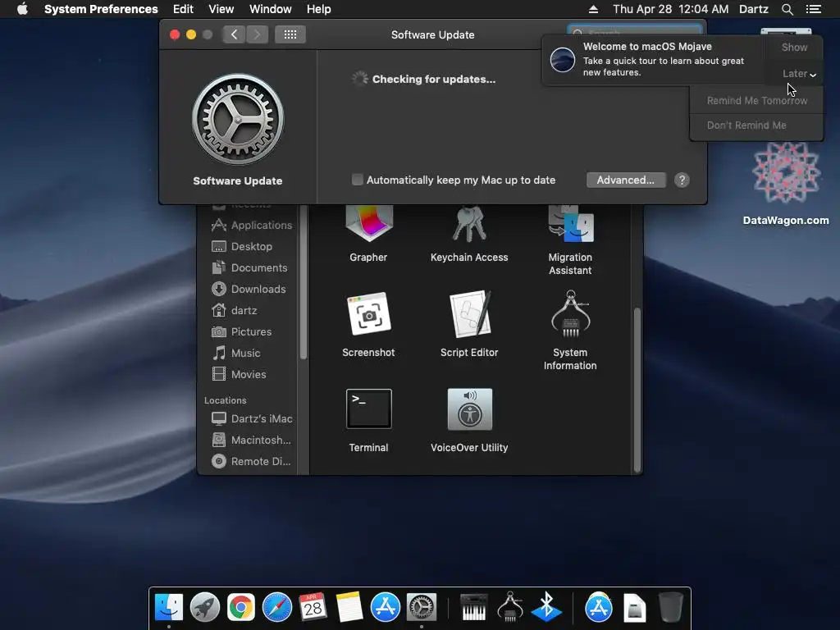Choose Don't Remind Me
The width and height of the screenshot is (840, 630).
point(756,126)
